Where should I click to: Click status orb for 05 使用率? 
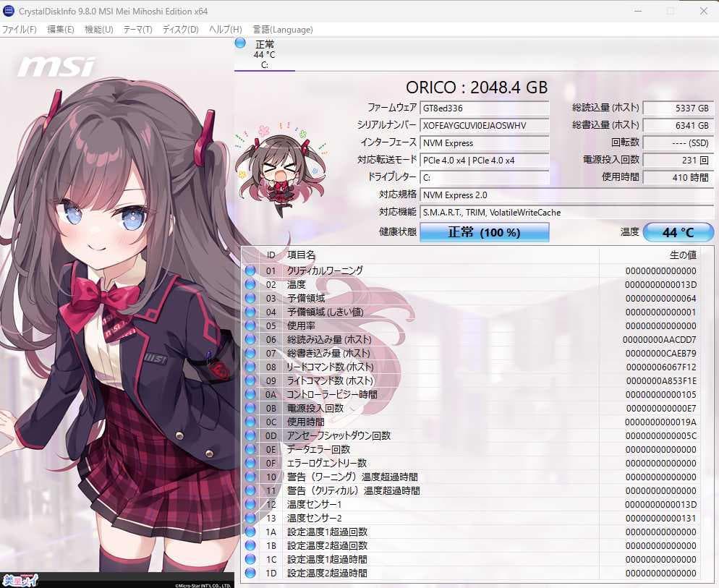pyautogui.click(x=250, y=325)
